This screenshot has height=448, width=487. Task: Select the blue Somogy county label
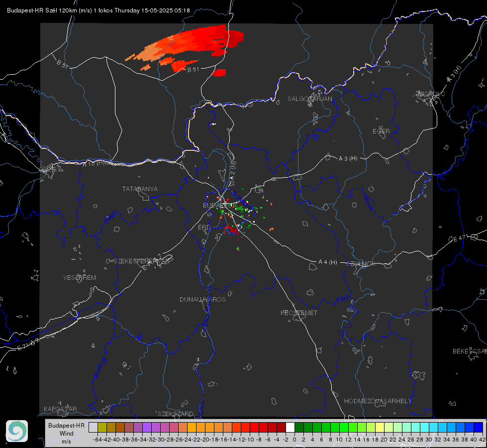pos(99,367)
